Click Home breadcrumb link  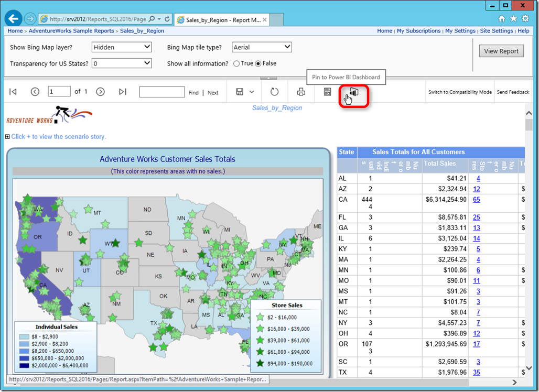tap(15, 30)
